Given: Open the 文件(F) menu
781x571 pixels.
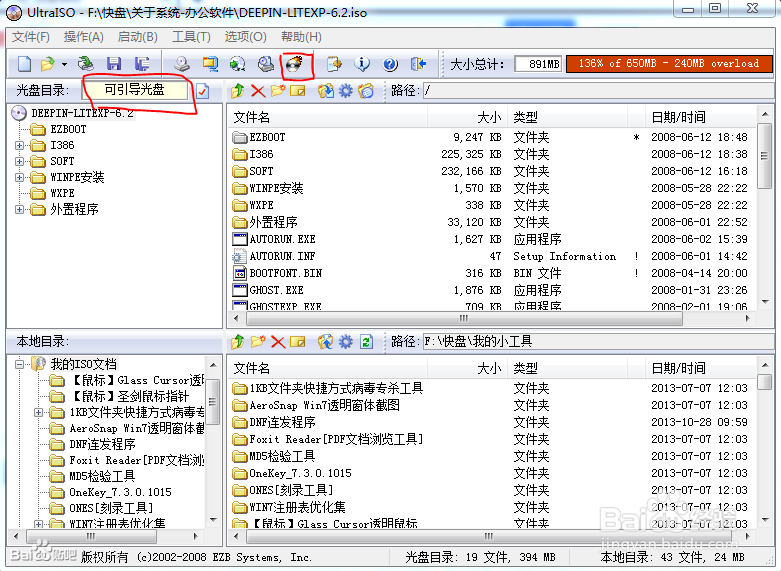Looking at the screenshot, I should click(30, 37).
